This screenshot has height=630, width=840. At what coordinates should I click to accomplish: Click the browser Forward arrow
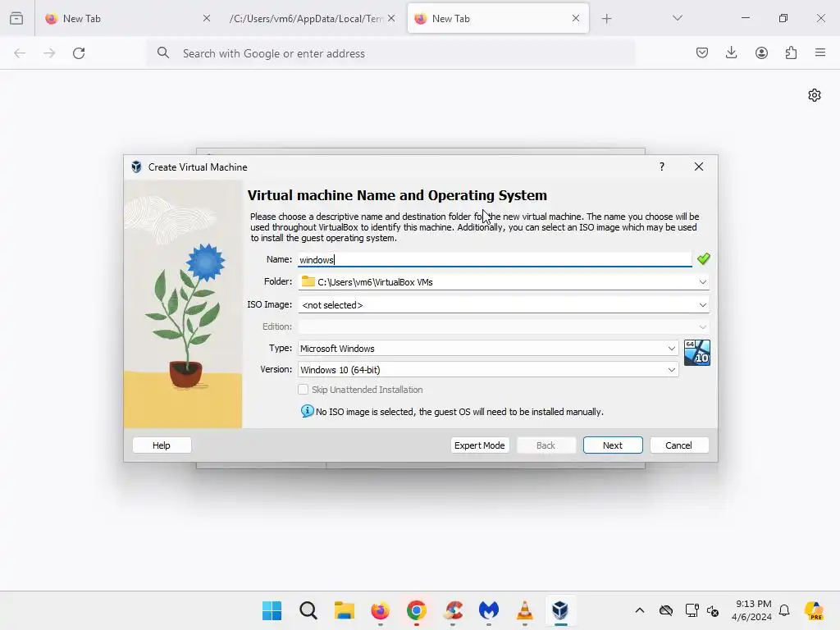click(x=49, y=53)
